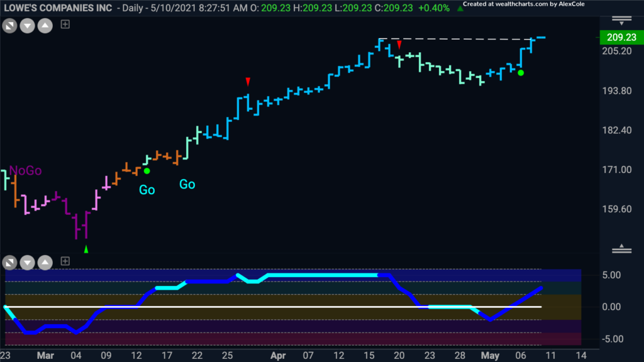Expand price scale handle above oscillator axis
Viewport: 644px width, 362px height.
(x=621, y=249)
